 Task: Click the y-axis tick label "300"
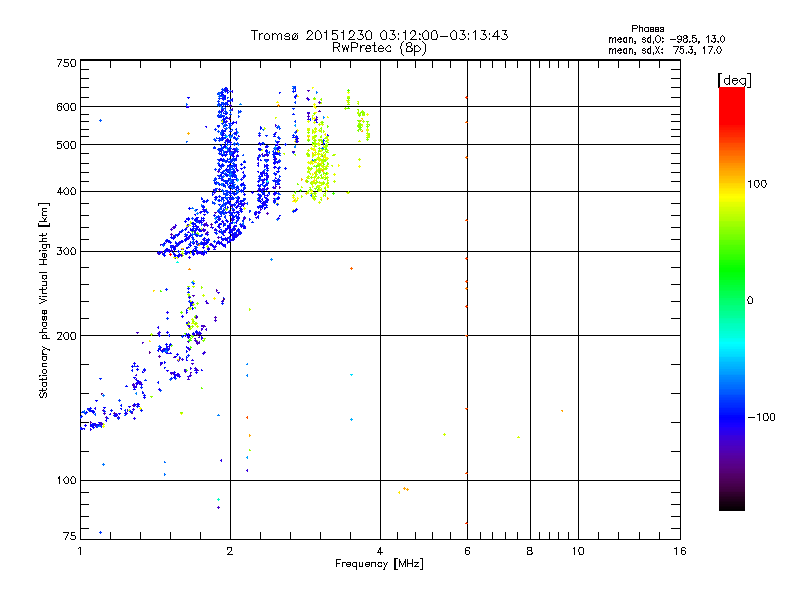[x=66, y=252]
